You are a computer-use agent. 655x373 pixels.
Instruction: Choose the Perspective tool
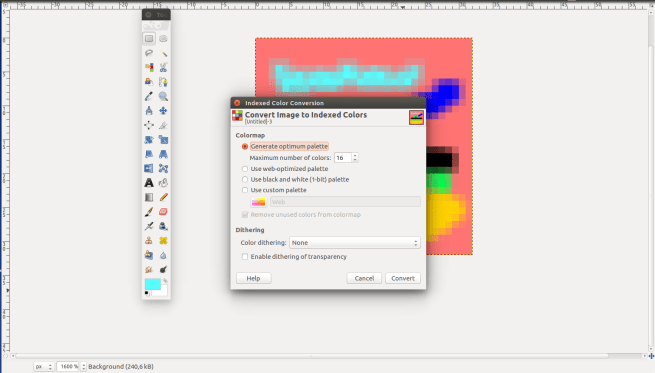click(163, 154)
